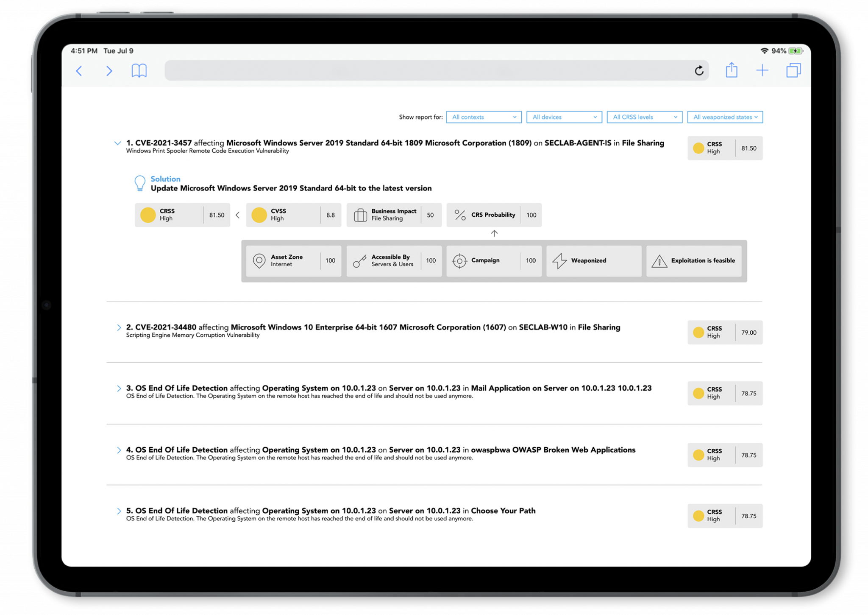Open the All CRSS levels dropdown
The image size is (868, 615).
pyautogui.click(x=644, y=117)
